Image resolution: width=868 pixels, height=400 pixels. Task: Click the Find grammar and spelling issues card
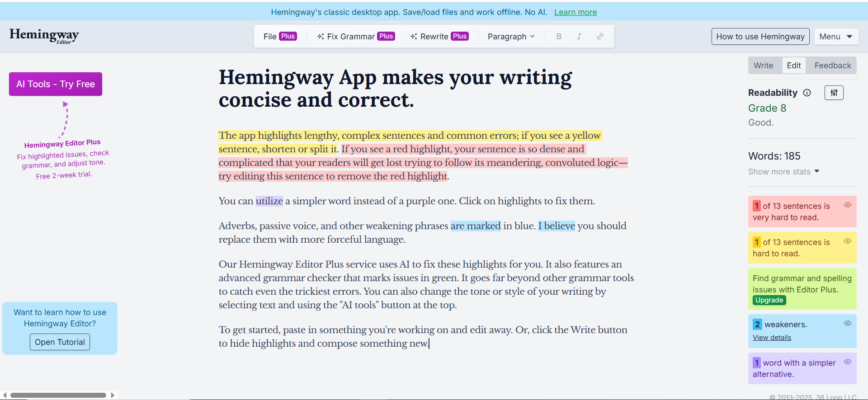802,289
